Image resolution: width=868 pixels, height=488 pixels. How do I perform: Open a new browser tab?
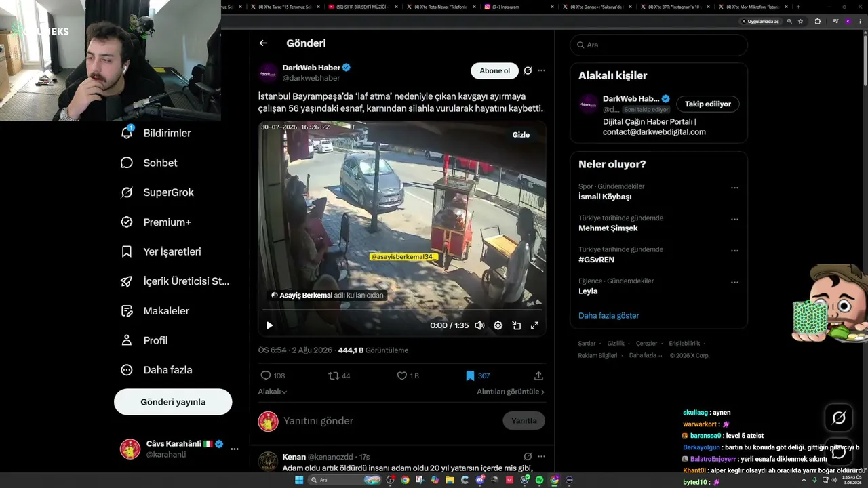(x=798, y=7)
